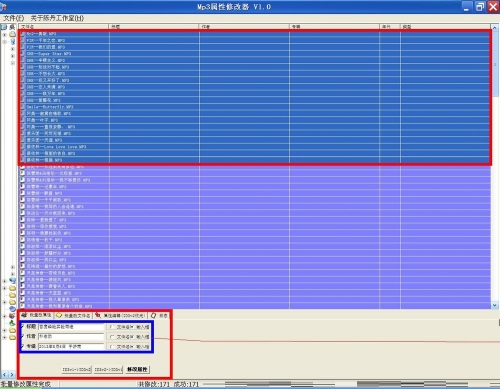Expand the first folder node under desktop
The height and width of the screenshot is (389, 500).
point(5,34)
